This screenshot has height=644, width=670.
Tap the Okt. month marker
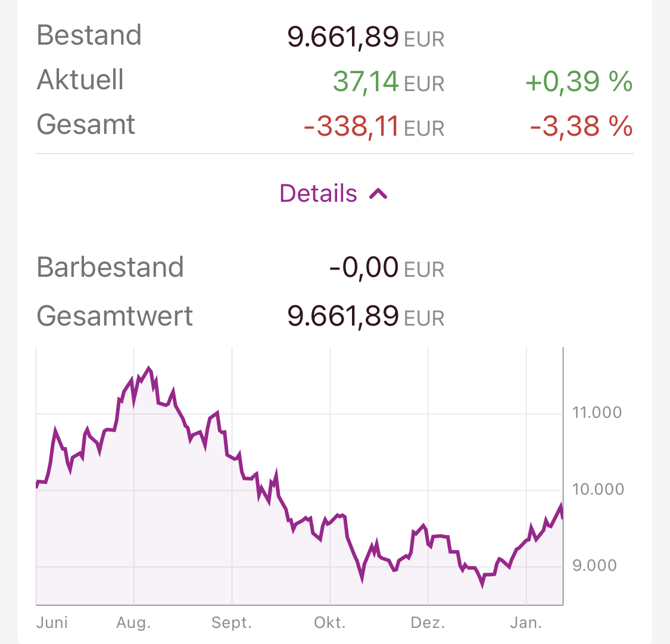click(330, 623)
